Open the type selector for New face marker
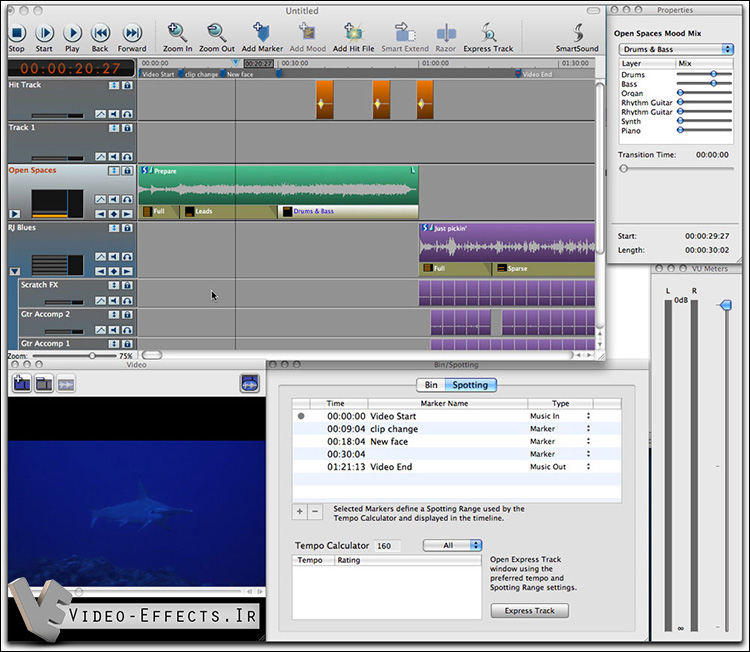 [588, 441]
